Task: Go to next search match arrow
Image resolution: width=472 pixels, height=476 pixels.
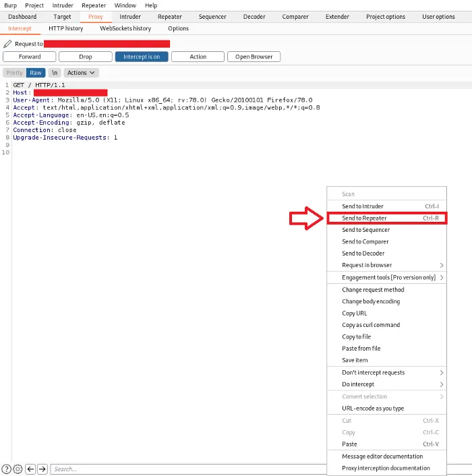Action: [x=42, y=469]
